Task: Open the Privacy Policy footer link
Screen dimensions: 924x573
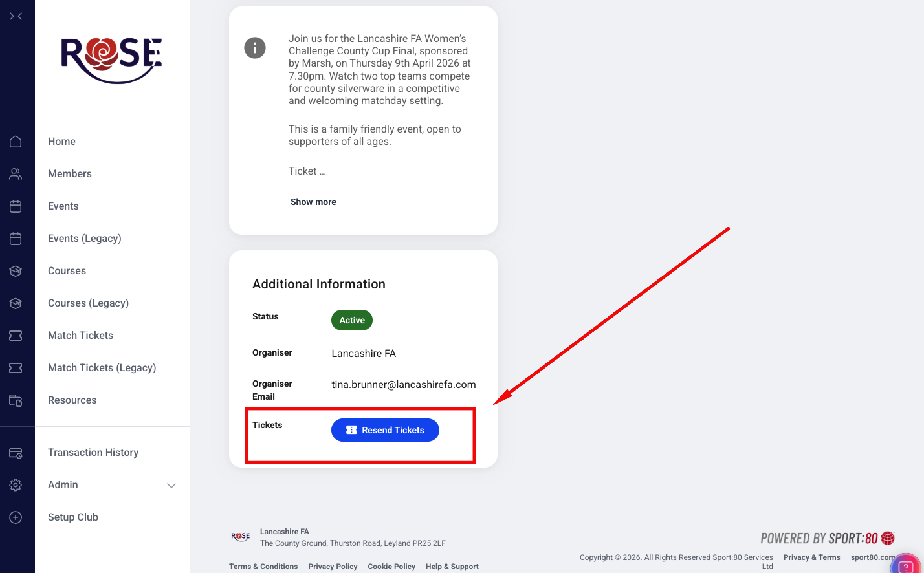Action: coord(333,567)
